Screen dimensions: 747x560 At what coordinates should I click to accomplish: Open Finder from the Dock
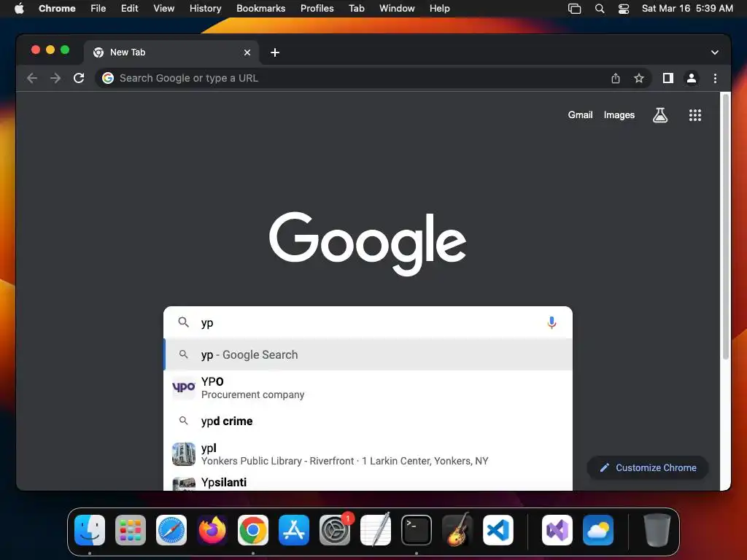pos(90,530)
